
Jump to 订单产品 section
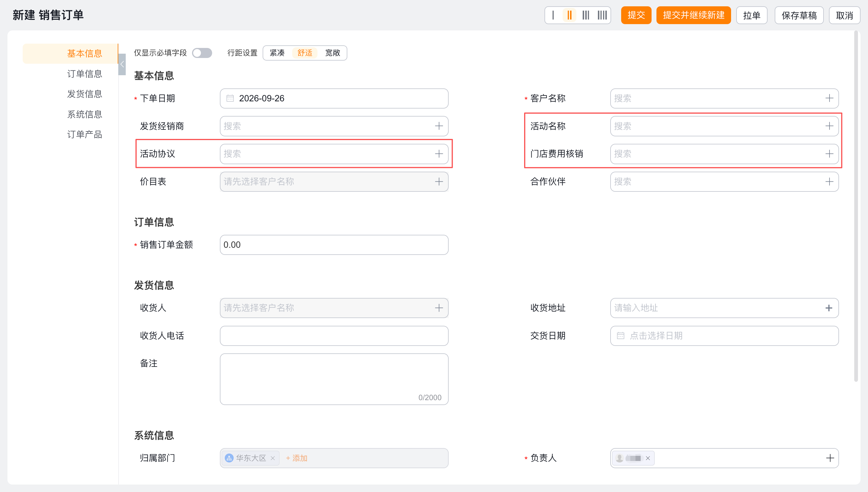pyautogui.click(x=84, y=135)
